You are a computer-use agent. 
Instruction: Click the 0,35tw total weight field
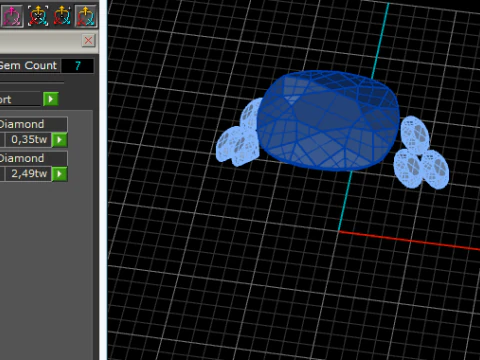[x=29, y=139]
